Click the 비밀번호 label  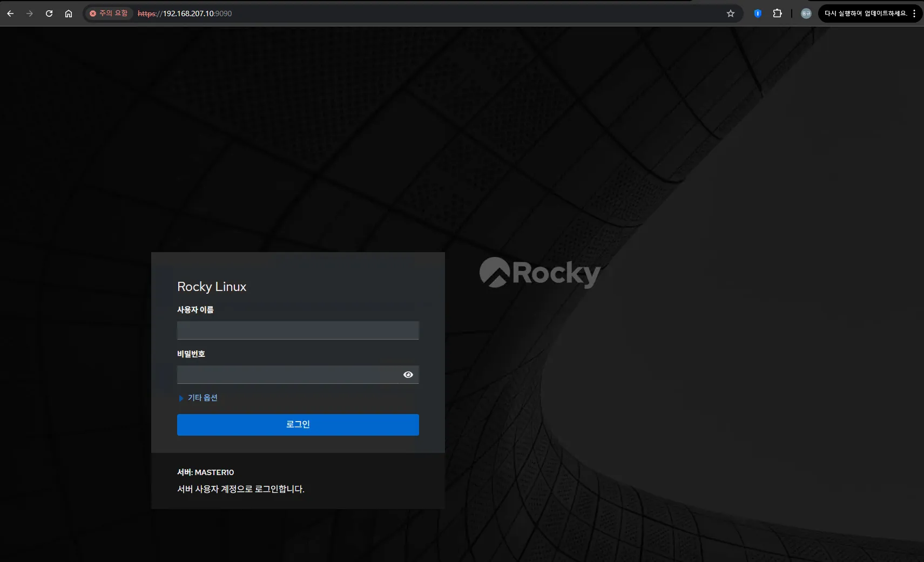(191, 354)
